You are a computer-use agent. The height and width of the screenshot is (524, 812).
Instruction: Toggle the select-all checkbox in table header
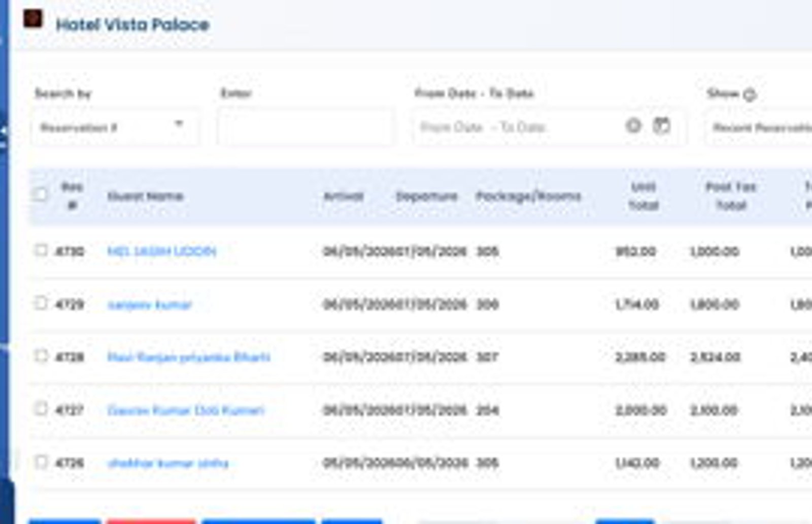(x=41, y=194)
